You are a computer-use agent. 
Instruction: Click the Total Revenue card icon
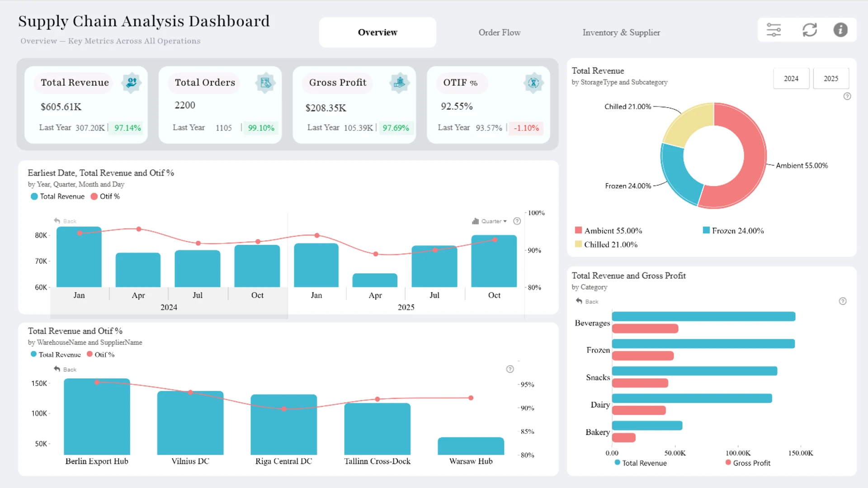point(132,83)
